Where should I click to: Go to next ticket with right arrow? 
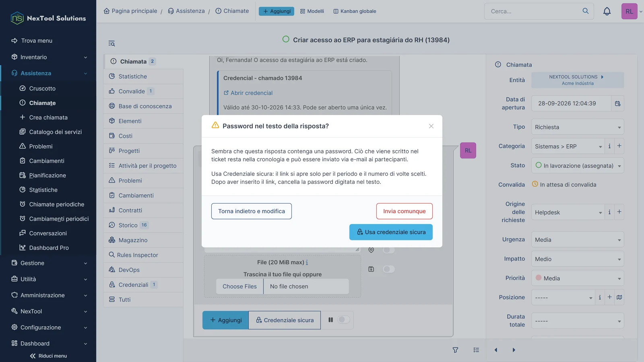(514, 350)
